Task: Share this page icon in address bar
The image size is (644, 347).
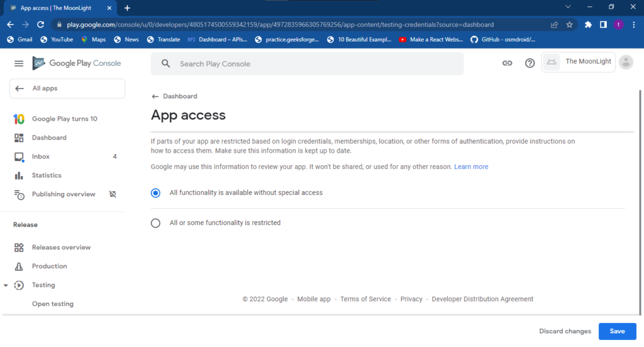Action: pyautogui.click(x=554, y=25)
